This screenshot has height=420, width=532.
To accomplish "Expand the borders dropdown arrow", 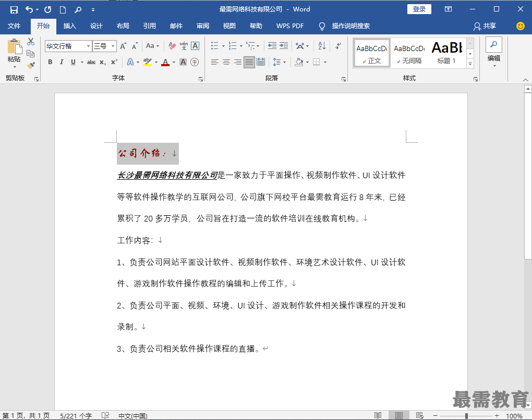I will (x=325, y=63).
